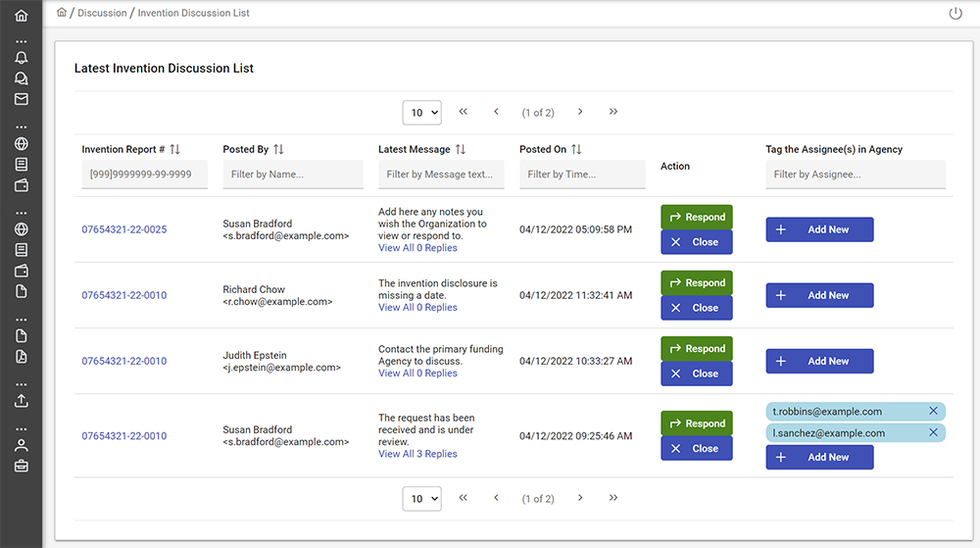
Task: Toggle sorting on the Posted On column
Action: (x=576, y=149)
